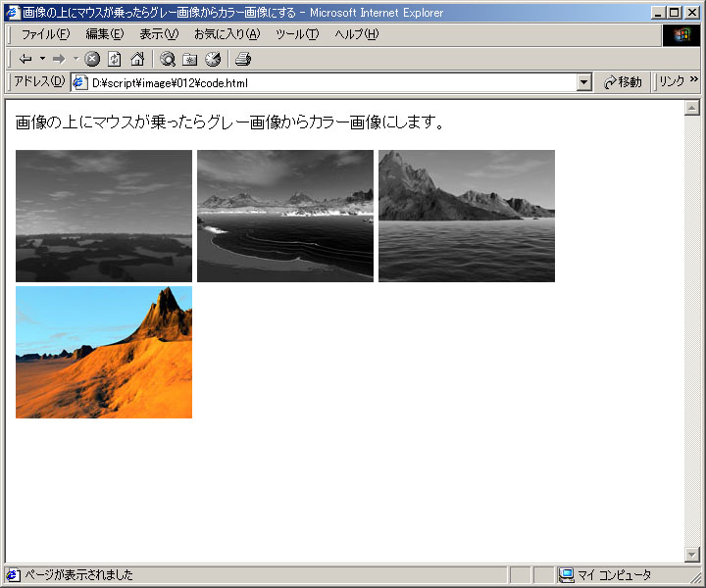Image resolution: width=706 pixels, height=588 pixels.
Task: Refresh the page with Refresh icon
Action: point(115,59)
